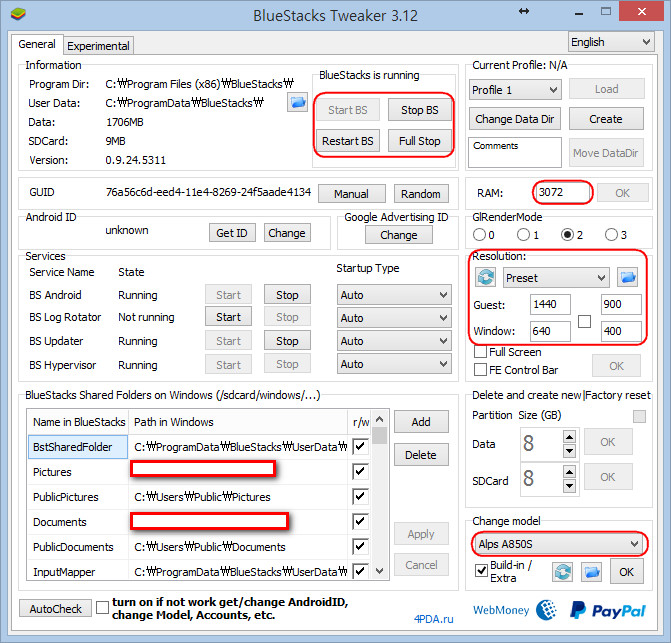Click the RAM value input field

(563, 192)
